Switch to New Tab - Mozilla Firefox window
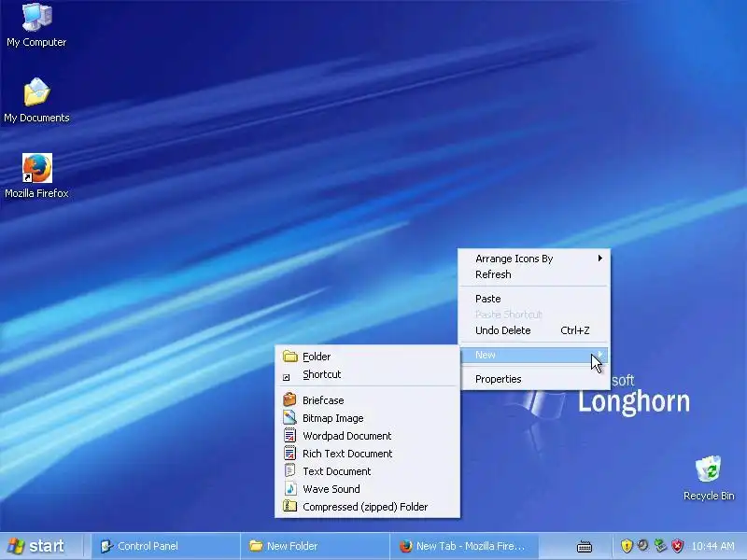Screen dimensions: 747x560 [464, 546]
